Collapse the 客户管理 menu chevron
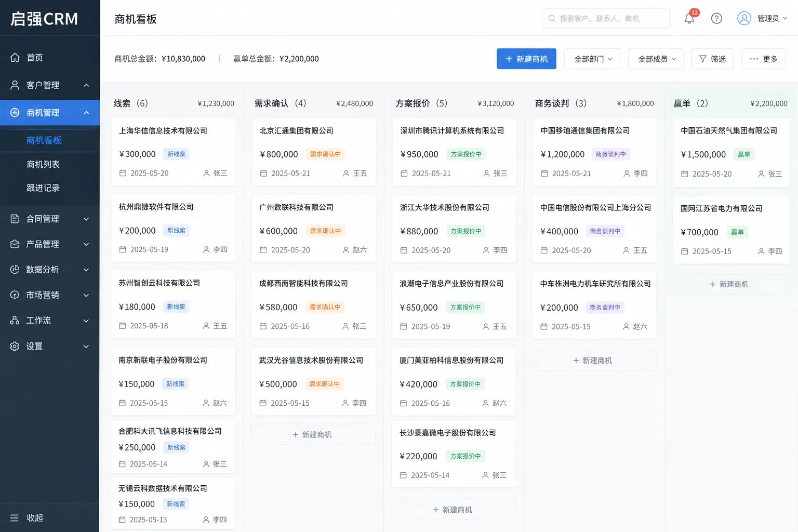 tap(86, 85)
